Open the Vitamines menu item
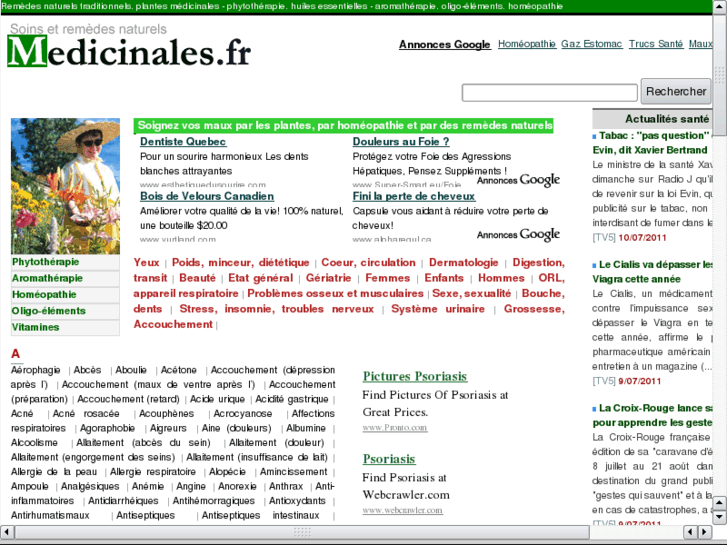727x545 pixels. click(x=36, y=327)
